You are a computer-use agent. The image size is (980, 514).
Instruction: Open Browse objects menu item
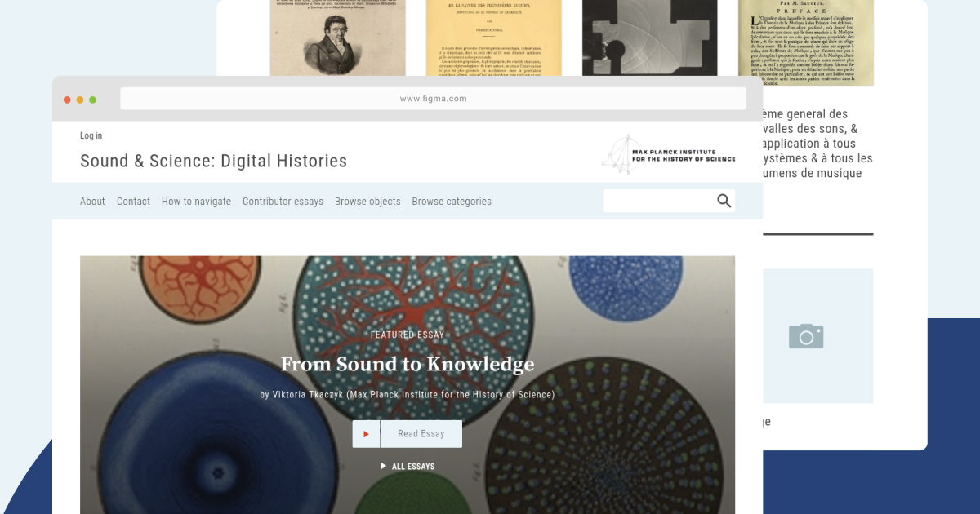367,202
